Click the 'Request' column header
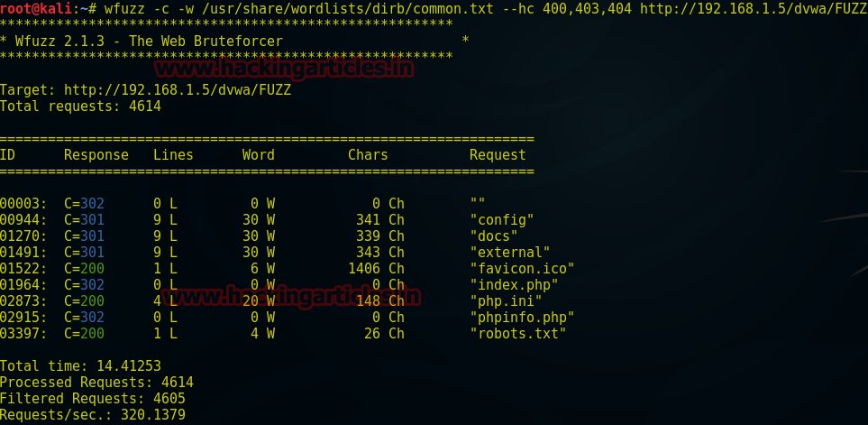This screenshot has width=868, height=425. pos(498,155)
